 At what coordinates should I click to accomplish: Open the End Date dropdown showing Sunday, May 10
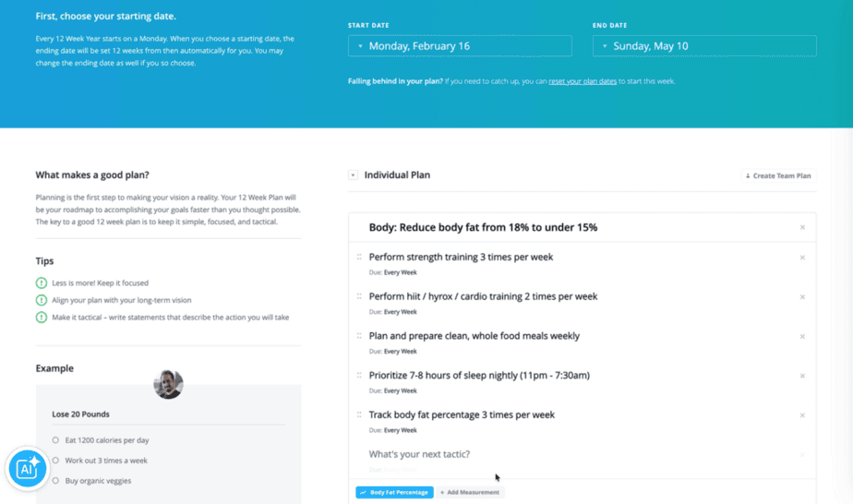click(x=704, y=45)
